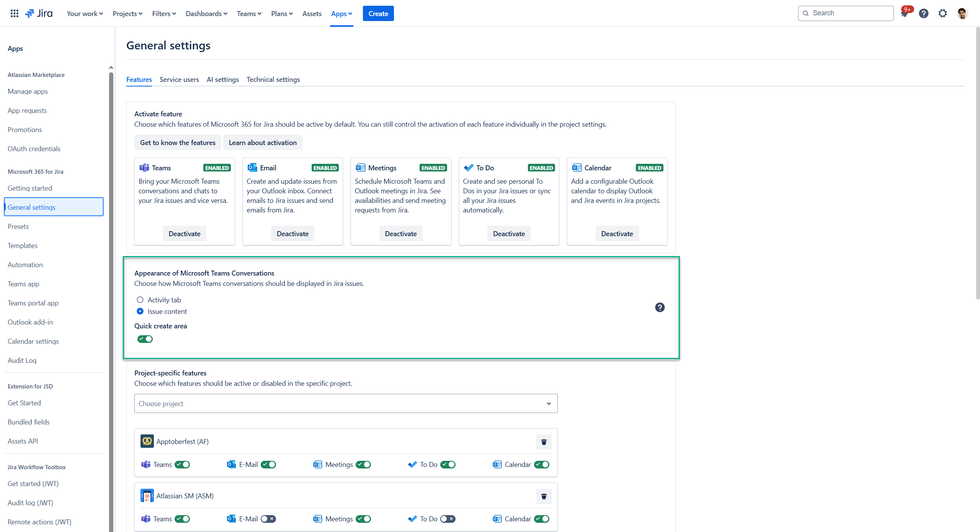The width and height of the screenshot is (980, 532).
Task: Click the To Do checkmark icon in card
Action: [469, 168]
